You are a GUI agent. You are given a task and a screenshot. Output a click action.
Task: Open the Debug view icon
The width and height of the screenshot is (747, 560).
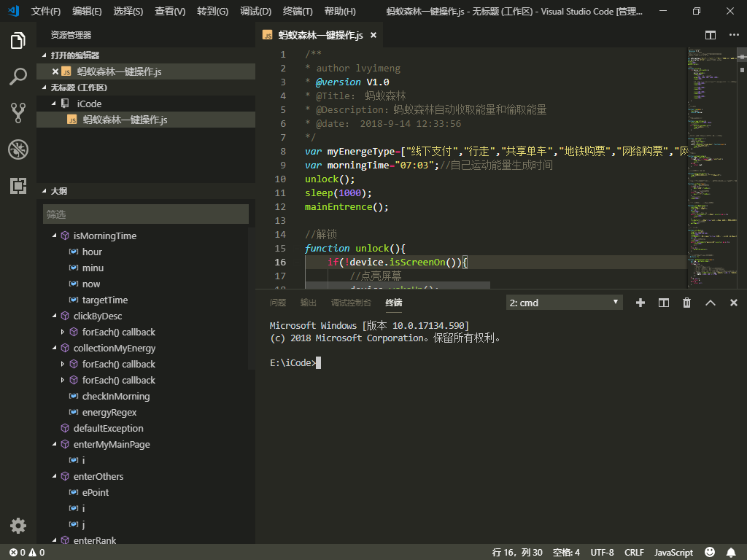[18, 149]
